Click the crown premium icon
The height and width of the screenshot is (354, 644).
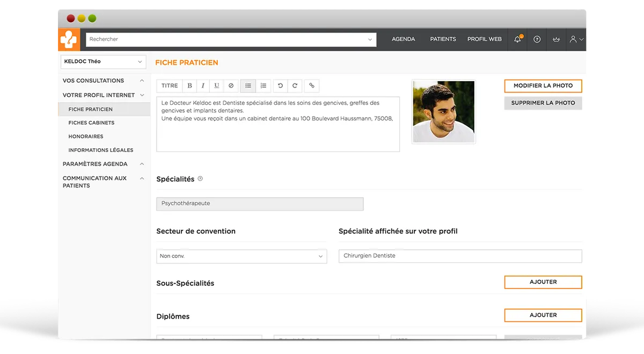coord(557,39)
